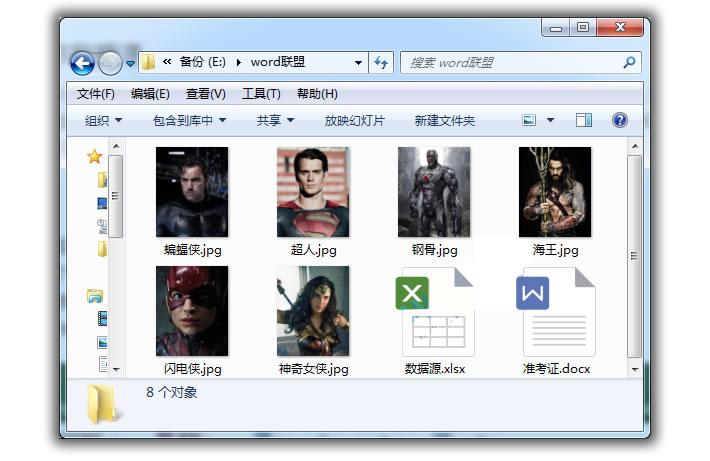710x461 pixels.
Task: Click the search magnifier icon
Action: point(629,62)
